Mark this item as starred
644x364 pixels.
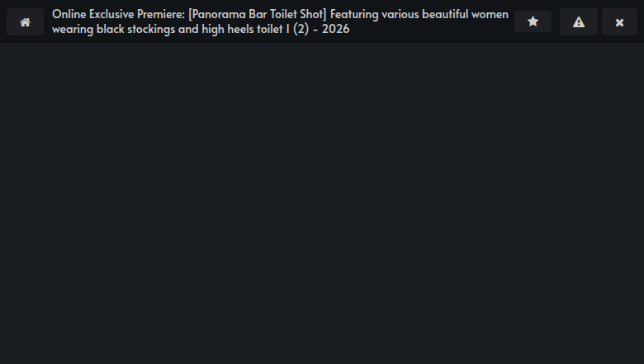point(533,21)
